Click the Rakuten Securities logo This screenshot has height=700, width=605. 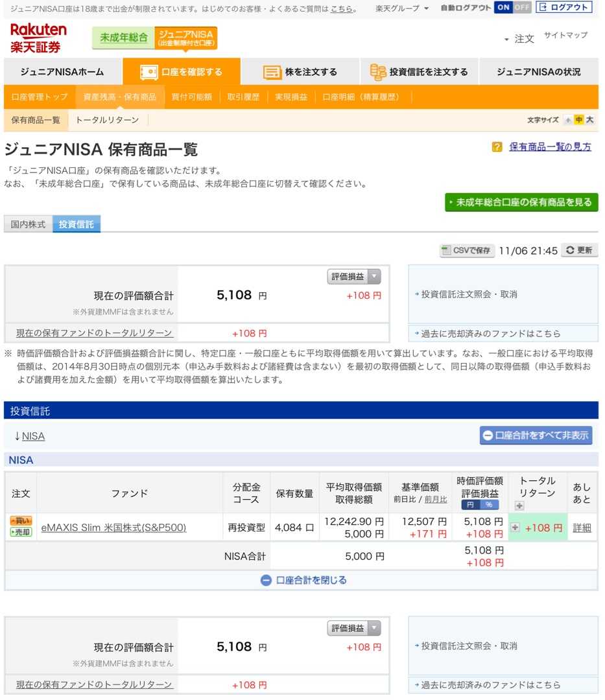pos(38,38)
